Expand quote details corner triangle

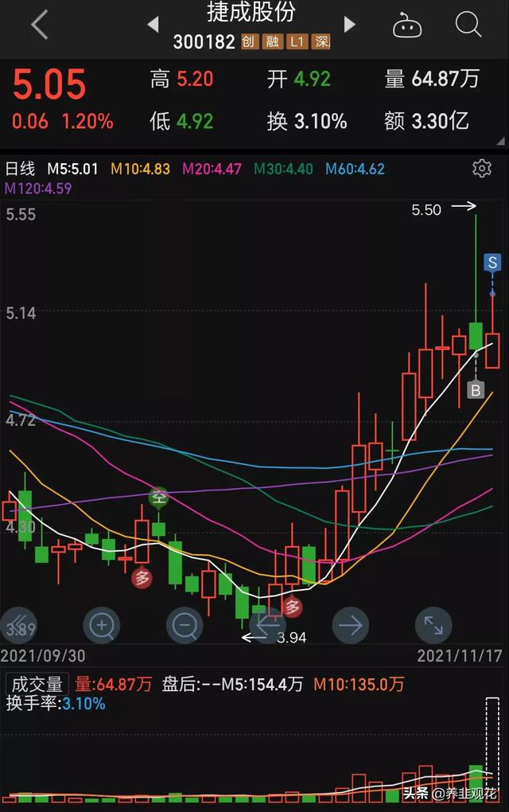500,141
